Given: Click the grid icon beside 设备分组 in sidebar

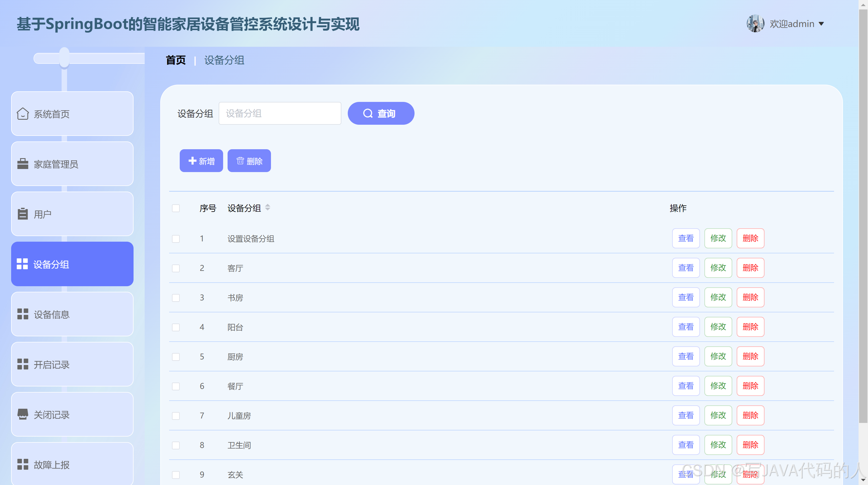Looking at the screenshot, I should pos(22,264).
